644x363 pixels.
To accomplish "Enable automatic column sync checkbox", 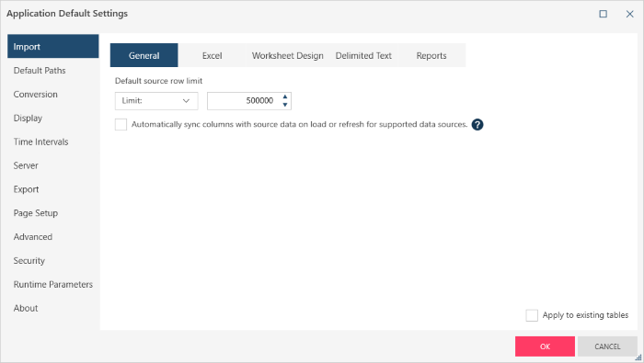I will [121, 124].
